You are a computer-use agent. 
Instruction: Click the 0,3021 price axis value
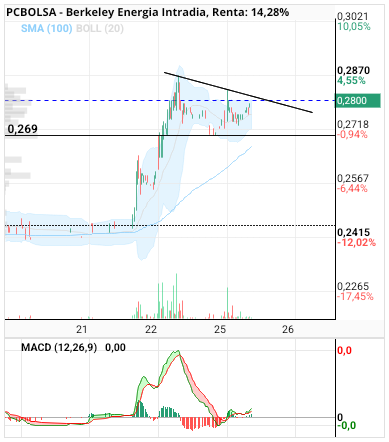coord(353,16)
